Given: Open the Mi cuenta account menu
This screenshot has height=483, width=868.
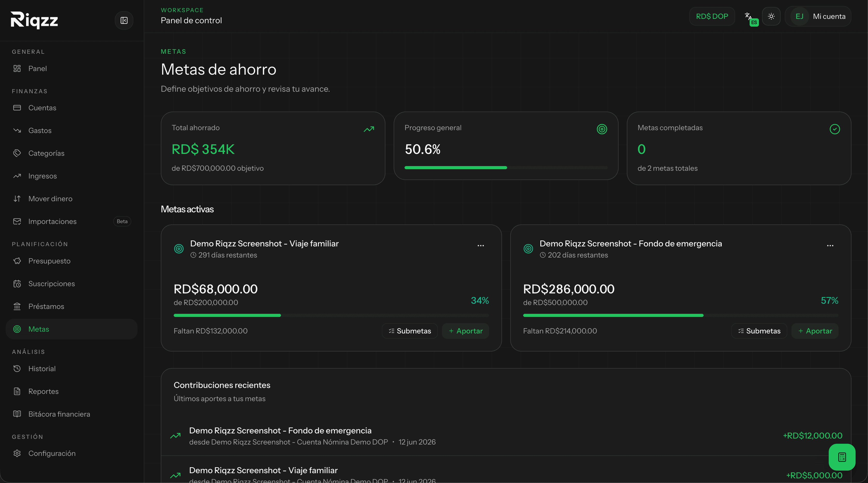Looking at the screenshot, I should [x=818, y=16].
